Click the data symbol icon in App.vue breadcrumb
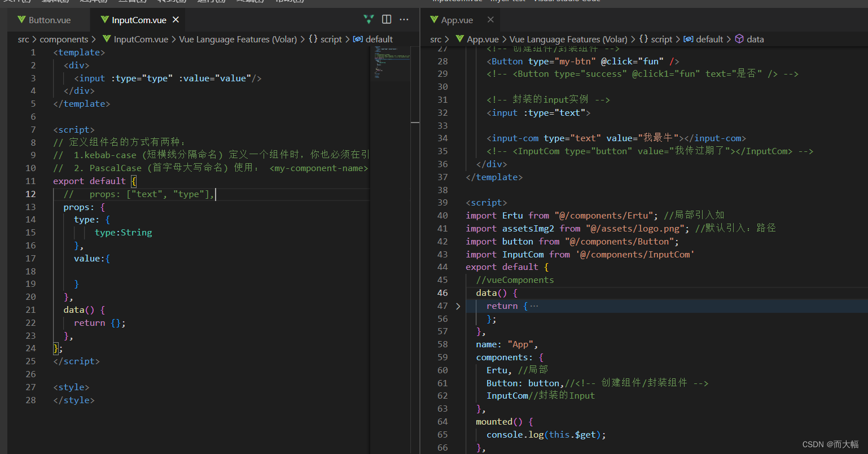 click(x=739, y=39)
